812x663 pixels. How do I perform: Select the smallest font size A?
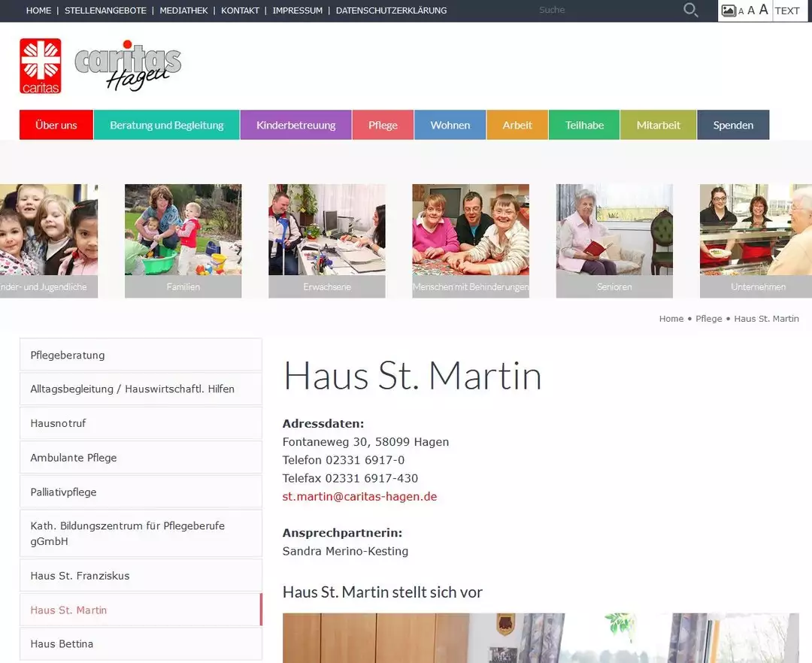[x=741, y=11]
